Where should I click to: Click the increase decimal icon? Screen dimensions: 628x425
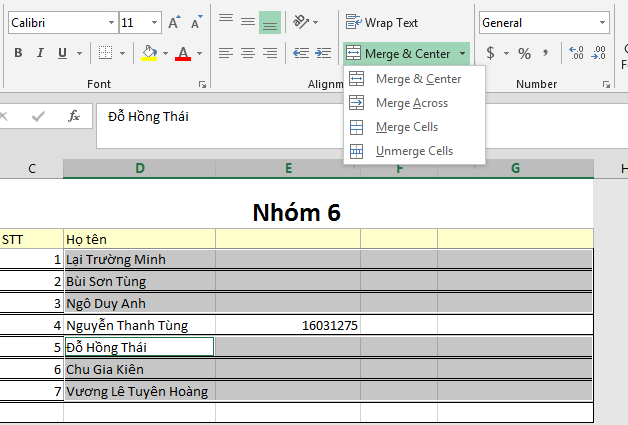(x=576, y=53)
